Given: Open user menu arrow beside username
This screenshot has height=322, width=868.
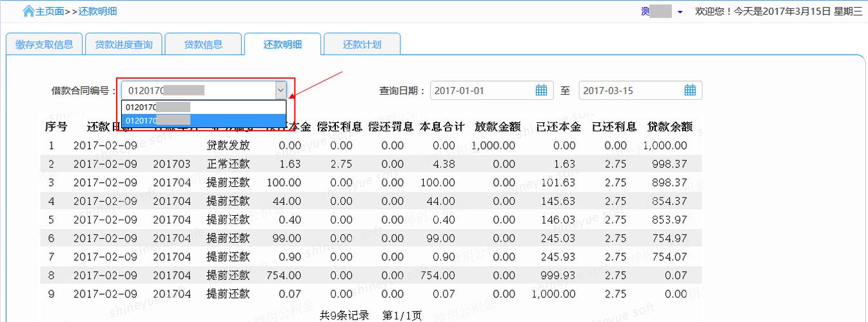Looking at the screenshot, I should (680, 12).
